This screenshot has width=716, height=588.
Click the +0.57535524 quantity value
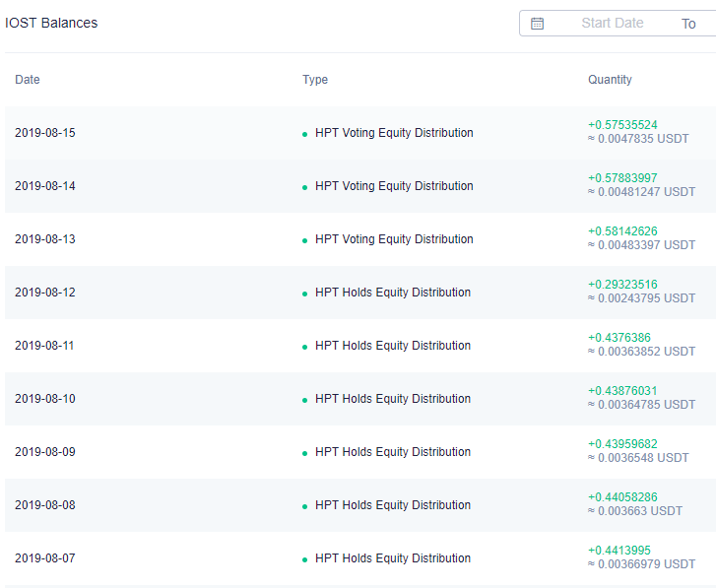pos(622,125)
